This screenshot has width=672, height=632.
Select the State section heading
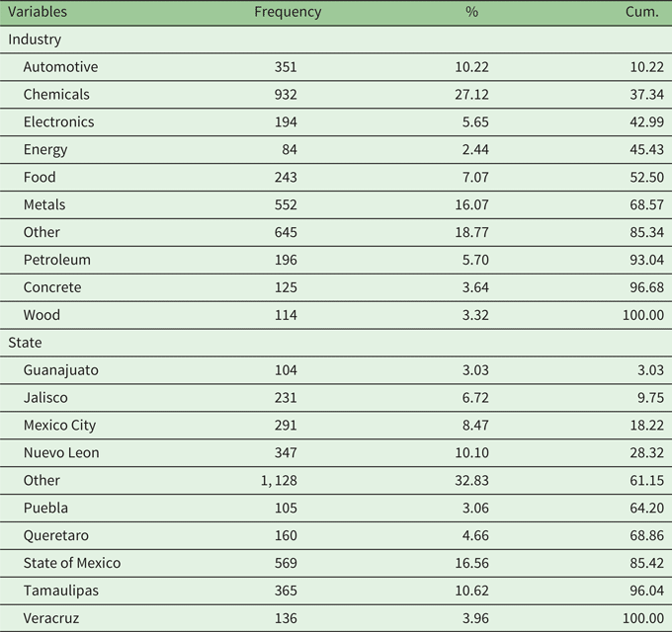pos(25,343)
